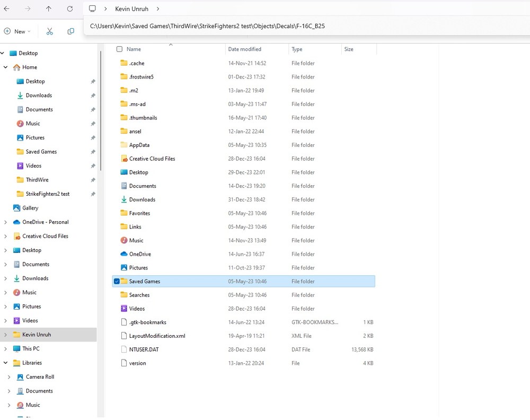This screenshot has height=420, width=530.
Task: Tick the select-all checkbox in header
Action: pyautogui.click(x=119, y=49)
